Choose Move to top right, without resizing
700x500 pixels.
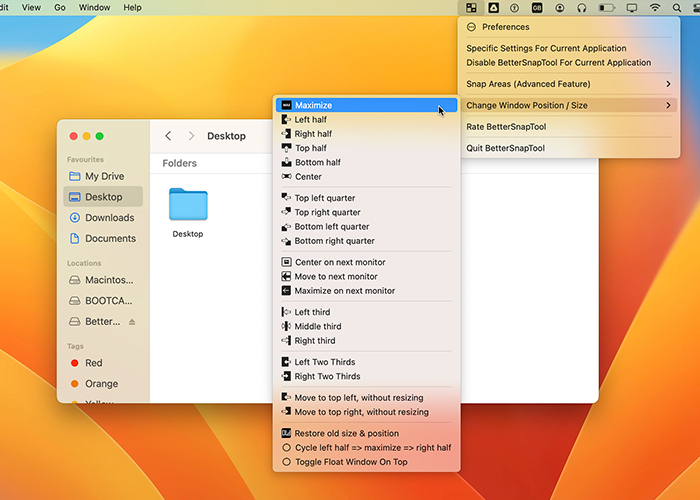366,412
